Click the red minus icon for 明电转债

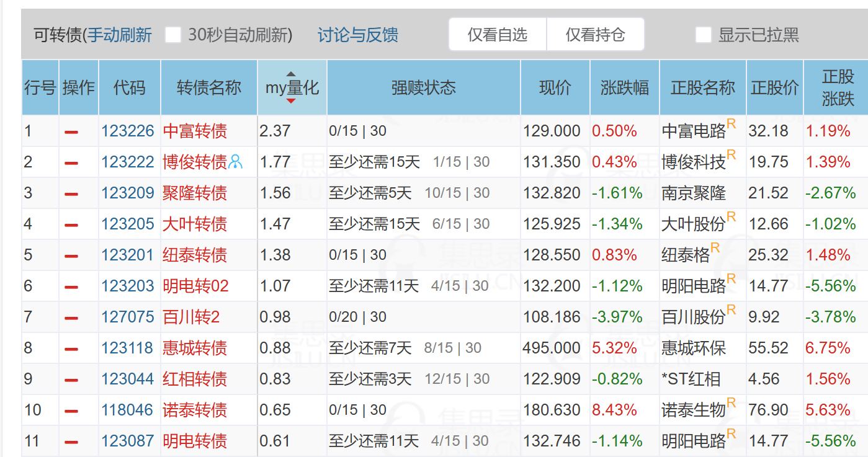[71, 442]
